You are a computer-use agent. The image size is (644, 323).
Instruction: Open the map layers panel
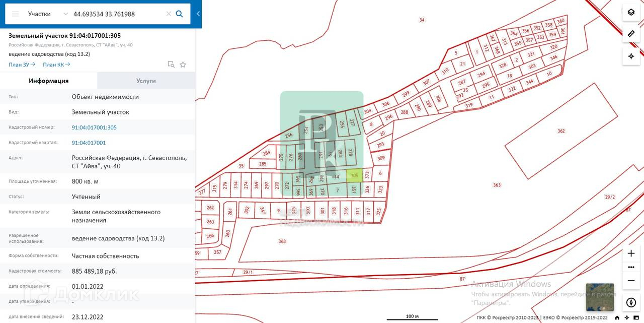pos(631,12)
